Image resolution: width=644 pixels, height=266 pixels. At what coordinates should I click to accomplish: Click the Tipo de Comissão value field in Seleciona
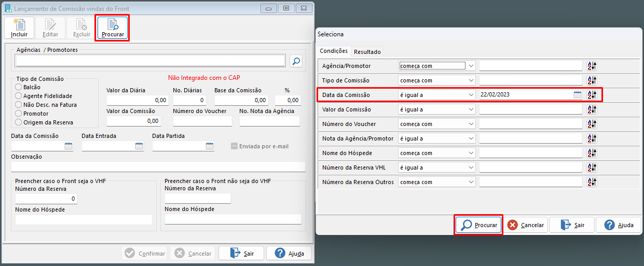(531, 80)
